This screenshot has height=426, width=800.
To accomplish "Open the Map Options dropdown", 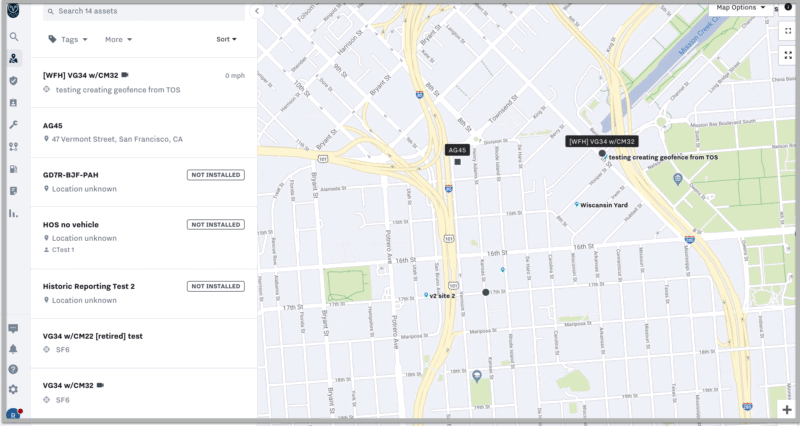I will 741,7.
